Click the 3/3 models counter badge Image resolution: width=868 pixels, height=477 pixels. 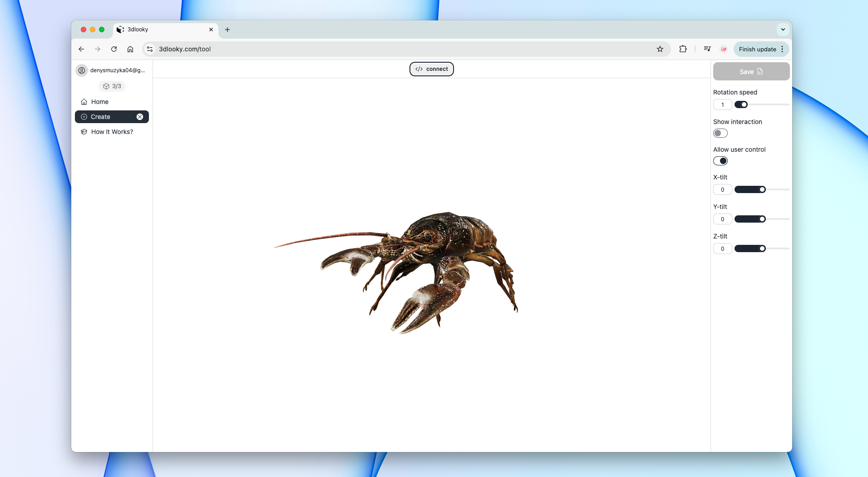[x=112, y=86]
